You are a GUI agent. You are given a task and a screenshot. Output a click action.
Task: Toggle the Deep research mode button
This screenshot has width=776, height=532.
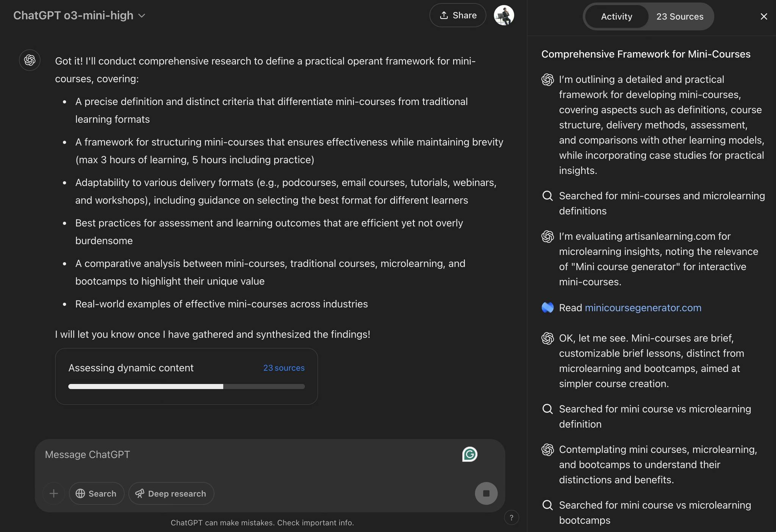[x=171, y=493]
